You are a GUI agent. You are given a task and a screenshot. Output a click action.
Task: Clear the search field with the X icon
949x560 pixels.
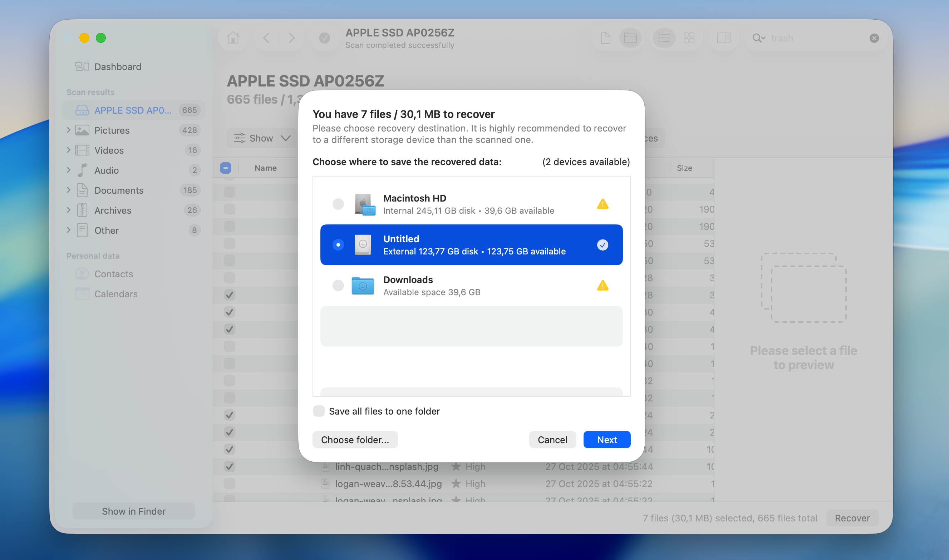coord(874,38)
